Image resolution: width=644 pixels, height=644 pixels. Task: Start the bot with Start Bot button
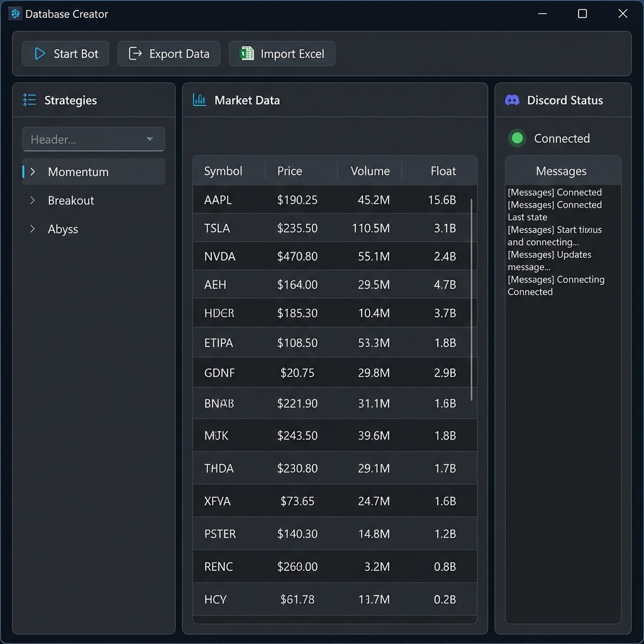pyautogui.click(x=65, y=54)
